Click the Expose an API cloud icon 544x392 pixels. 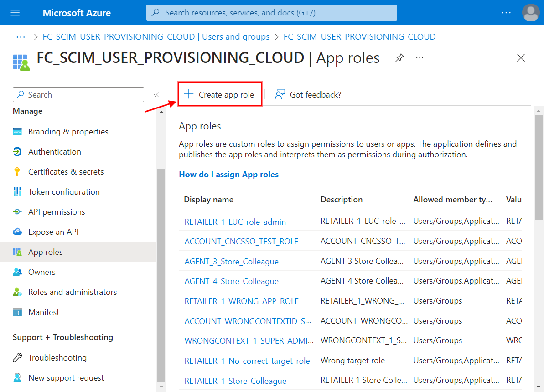17,232
